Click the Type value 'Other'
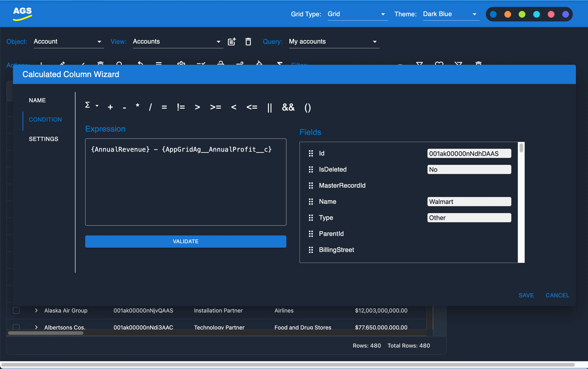Screen dimensions: 588x369 [x=469, y=218]
